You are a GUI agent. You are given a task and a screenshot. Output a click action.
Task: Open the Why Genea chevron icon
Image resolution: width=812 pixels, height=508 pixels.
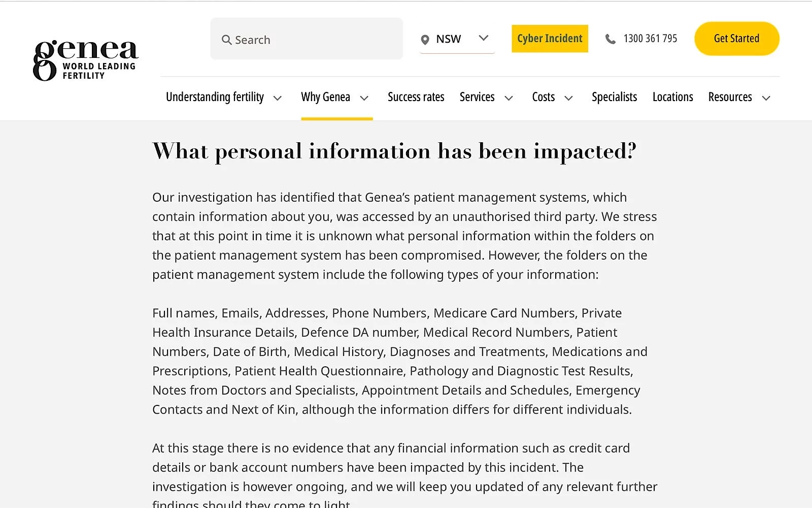[x=364, y=98]
